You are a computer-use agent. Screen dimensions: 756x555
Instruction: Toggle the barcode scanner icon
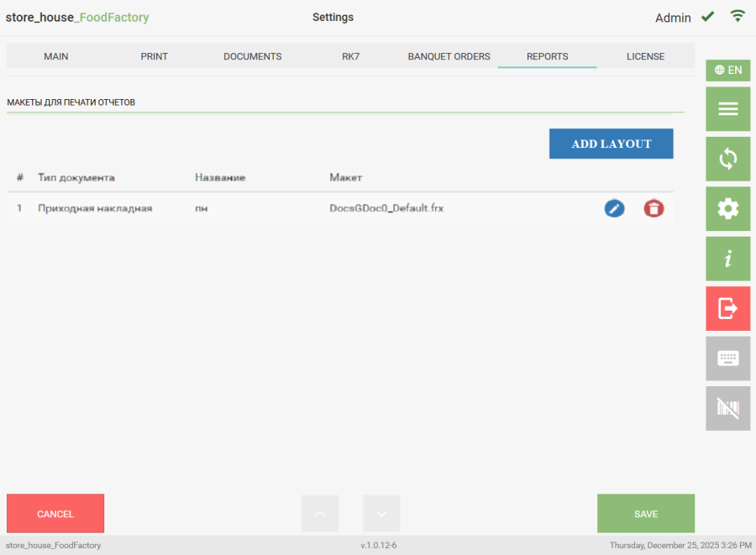pos(727,408)
